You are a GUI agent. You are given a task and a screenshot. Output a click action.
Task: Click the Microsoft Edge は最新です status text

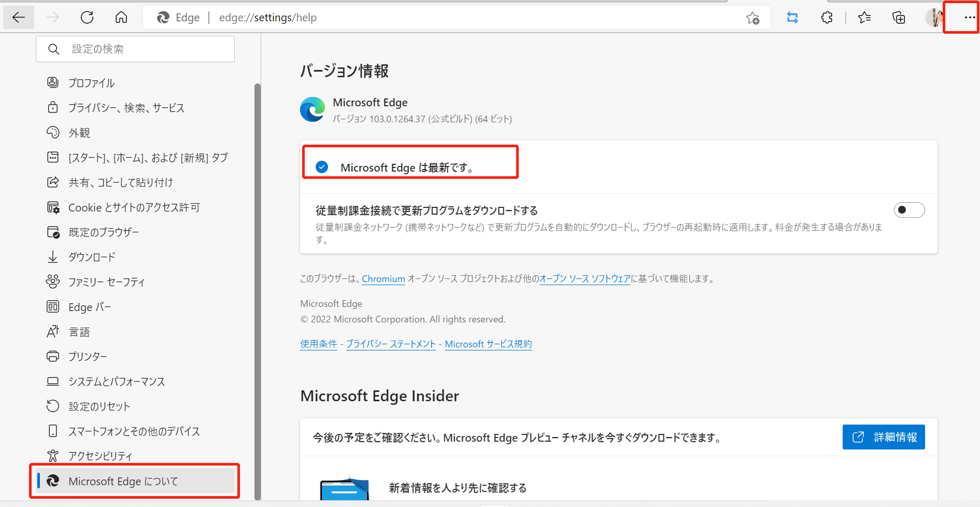click(407, 167)
